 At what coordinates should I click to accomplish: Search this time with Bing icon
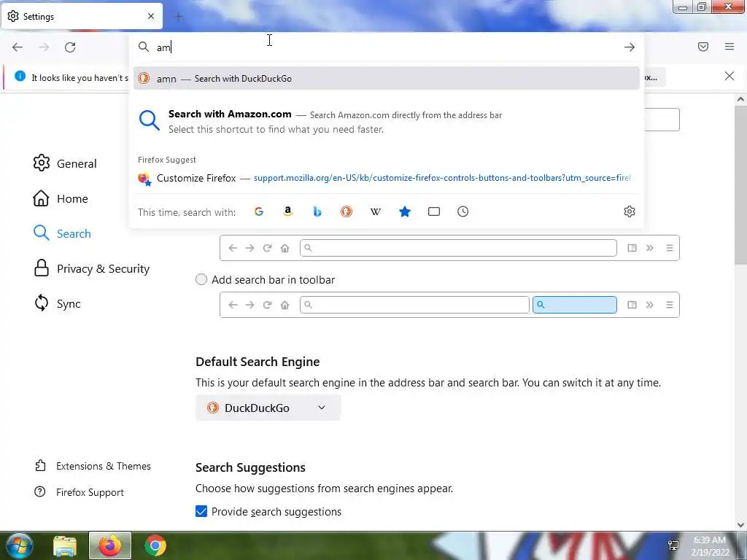point(317,211)
